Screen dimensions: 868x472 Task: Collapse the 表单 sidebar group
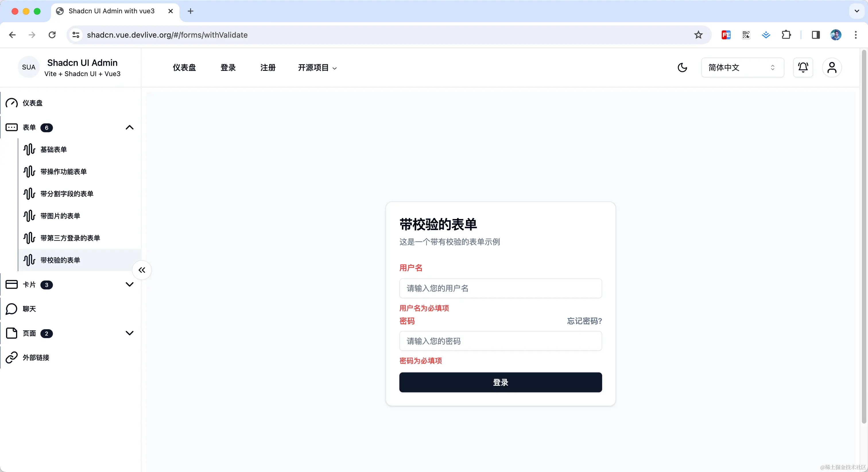click(129, 128)
